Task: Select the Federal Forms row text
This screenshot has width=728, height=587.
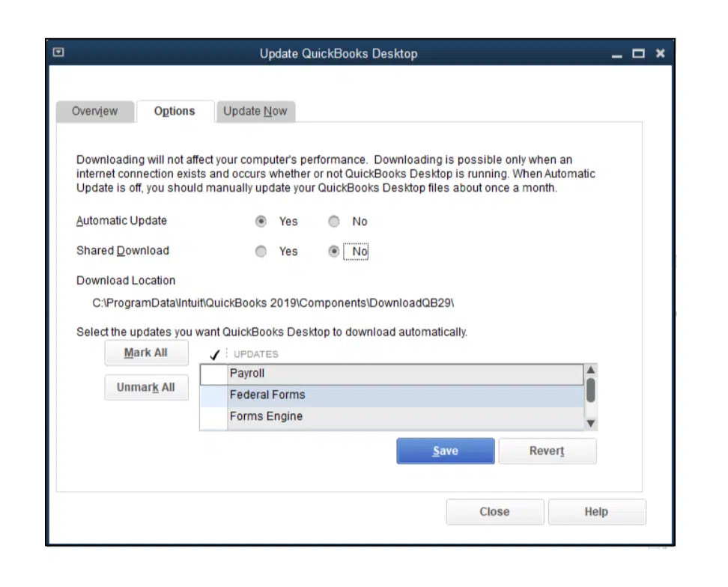Action: [x=267, y=395]
